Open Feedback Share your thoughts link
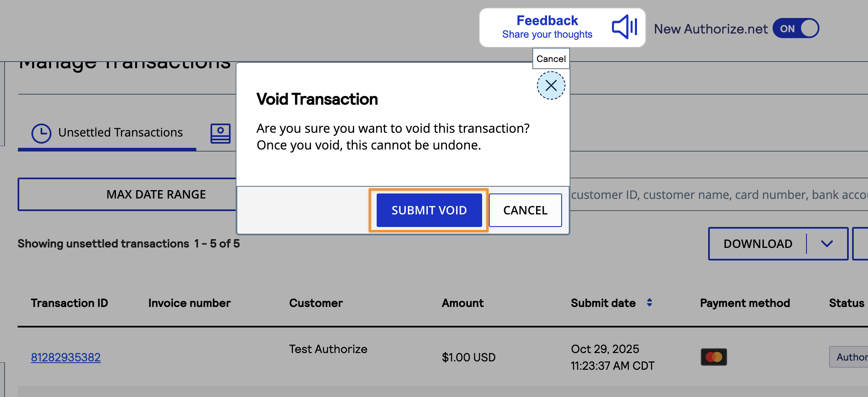The width and height of the screenshot is (868, 397). click(547, 27)
